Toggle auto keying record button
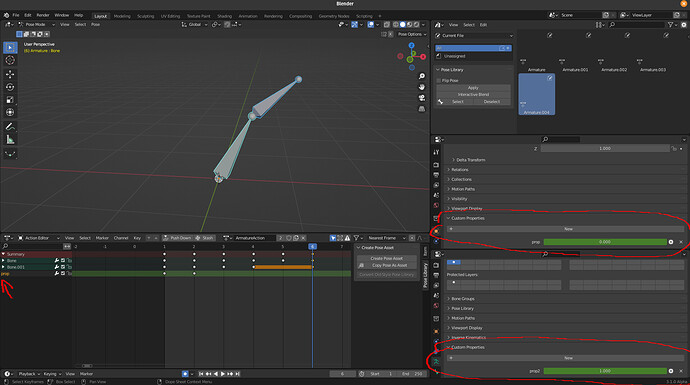The image size is (690, 385). 185,374
